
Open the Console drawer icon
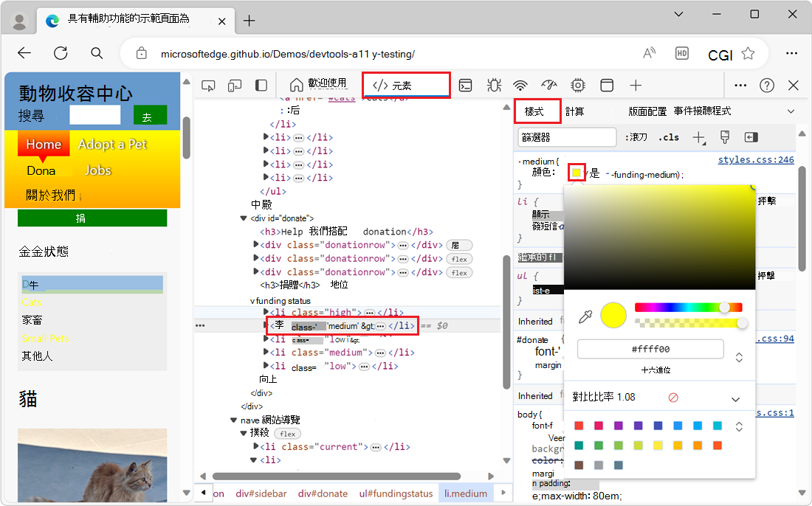pos(465,85)
